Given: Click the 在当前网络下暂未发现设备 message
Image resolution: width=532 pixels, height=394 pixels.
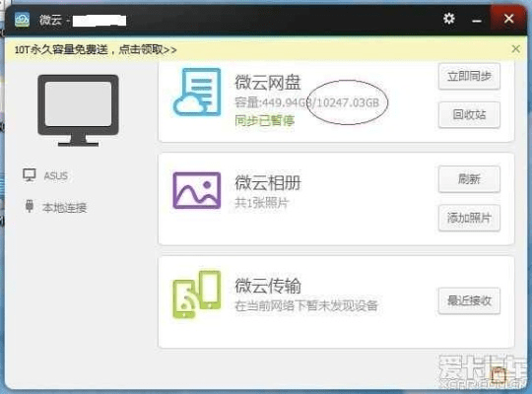Looking at the screenshot, I should (x=306, y=305).
